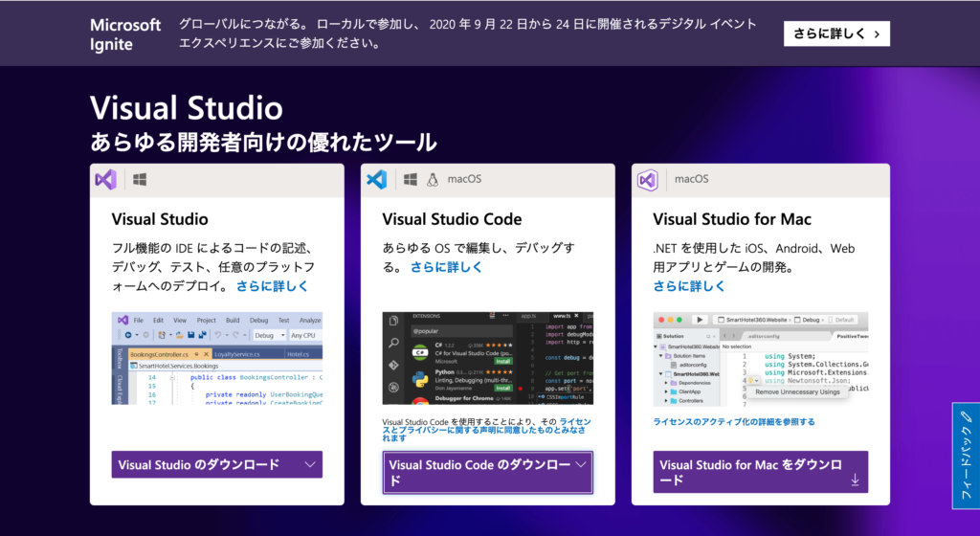
Task: Click the large Visual Studio page title
Action: [x=187, y=108]
